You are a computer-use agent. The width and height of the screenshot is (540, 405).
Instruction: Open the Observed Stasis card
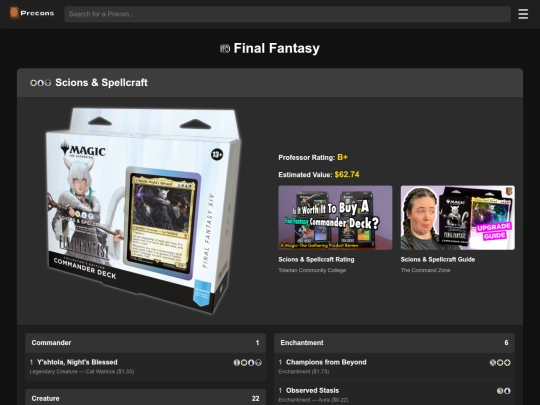312,391
